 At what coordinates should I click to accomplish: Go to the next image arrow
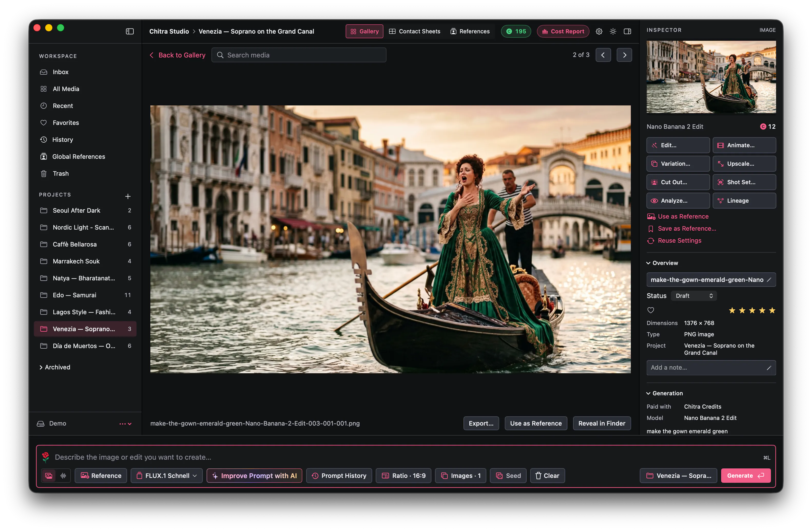(624, 55)
